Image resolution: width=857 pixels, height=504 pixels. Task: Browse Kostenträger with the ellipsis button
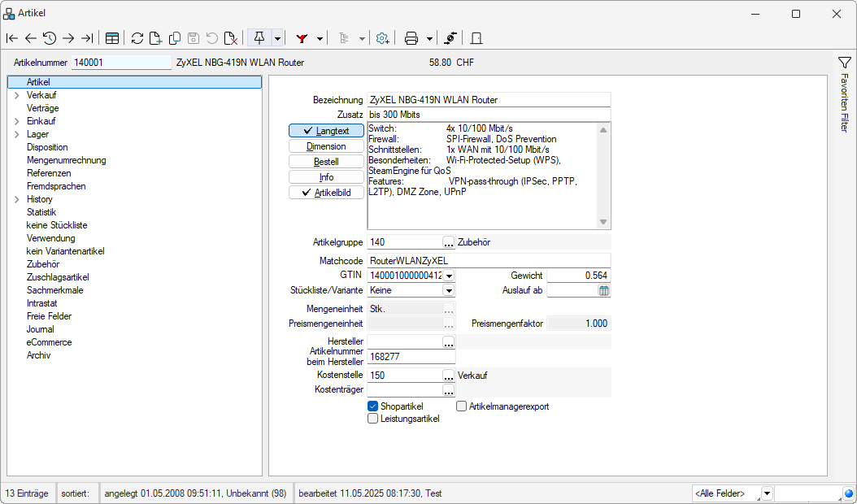coord(449,390)
